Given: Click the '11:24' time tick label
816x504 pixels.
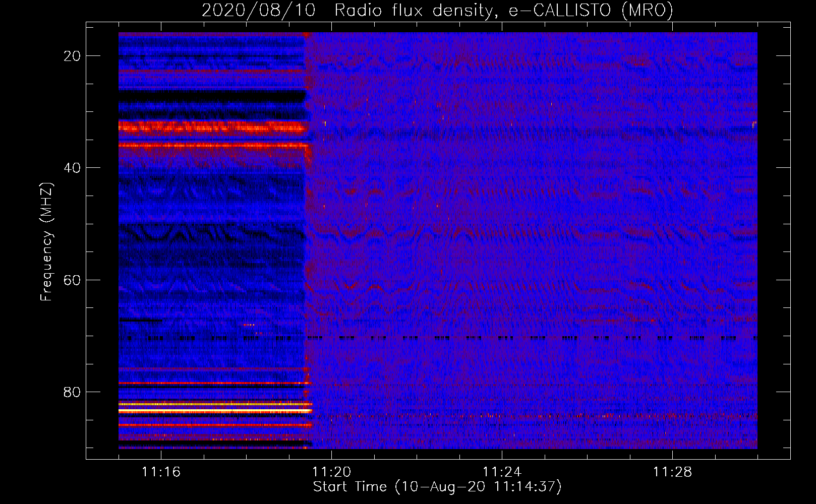Looking at the screenshot, I should (502, 472).
